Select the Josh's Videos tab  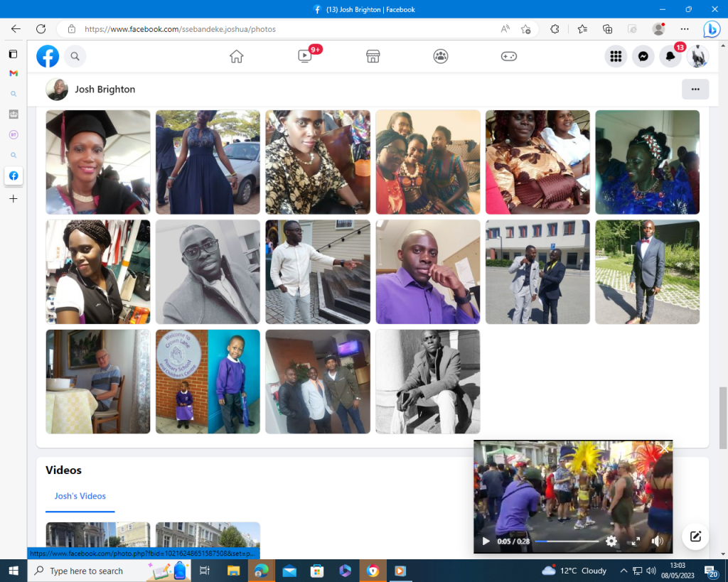pos(80,496)
